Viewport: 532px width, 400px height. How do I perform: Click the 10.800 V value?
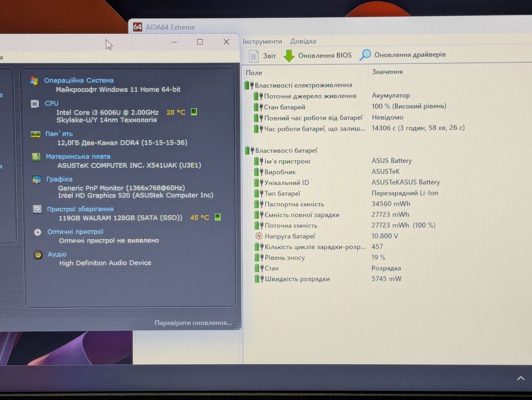[x=384, y=236]
